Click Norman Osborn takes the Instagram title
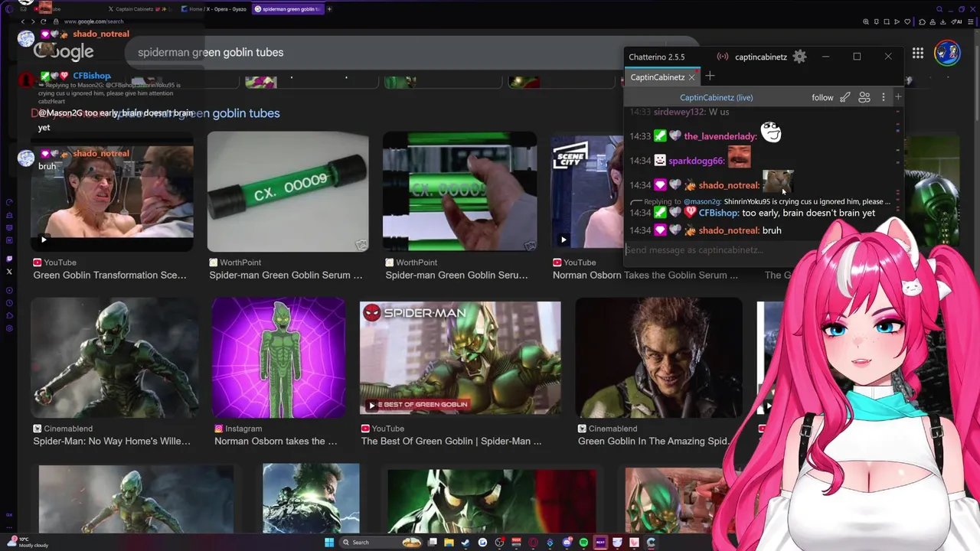This screenshot has height=551, width=980. [x=276, y=441]
